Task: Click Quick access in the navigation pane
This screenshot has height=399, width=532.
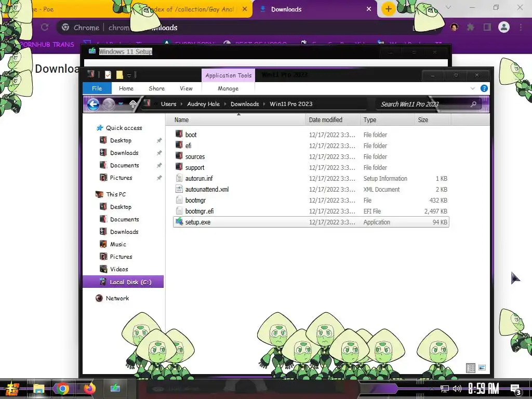Action: (x=124, y=128)
